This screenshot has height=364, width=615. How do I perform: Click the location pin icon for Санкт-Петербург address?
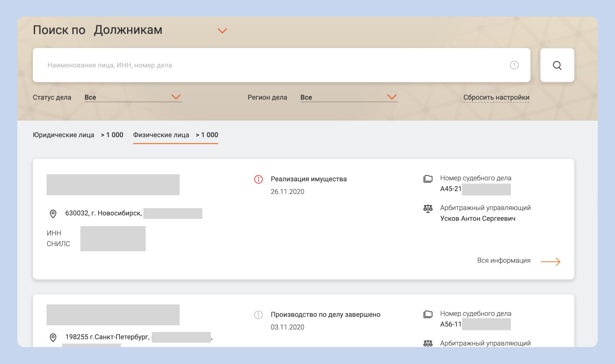click(53, 337)
